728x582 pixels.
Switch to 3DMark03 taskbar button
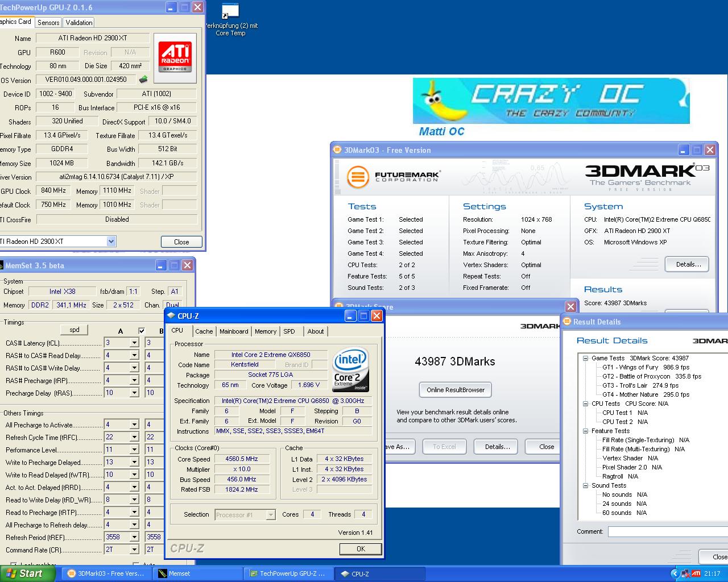coord(105,573)
